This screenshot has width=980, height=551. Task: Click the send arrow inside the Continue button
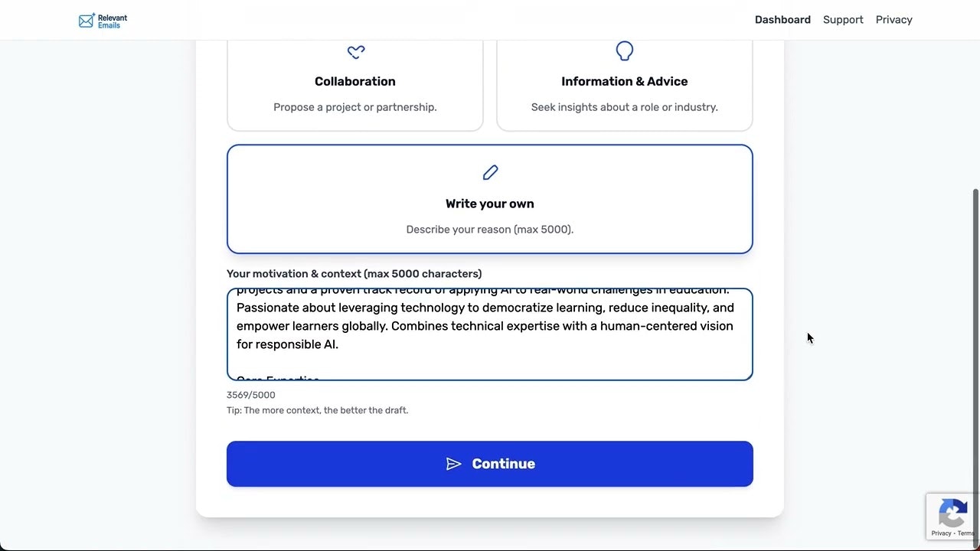(453, 464)
